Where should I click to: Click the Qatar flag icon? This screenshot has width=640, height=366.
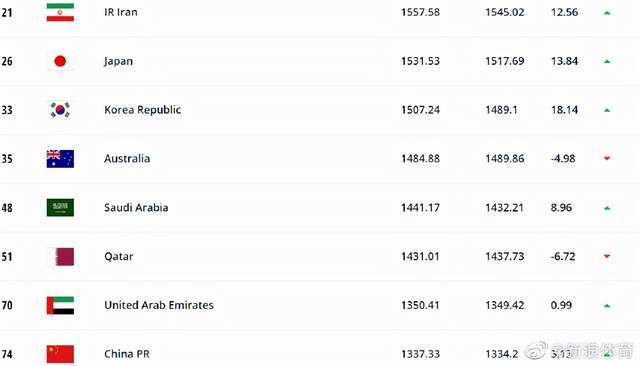tap(64, 257)
